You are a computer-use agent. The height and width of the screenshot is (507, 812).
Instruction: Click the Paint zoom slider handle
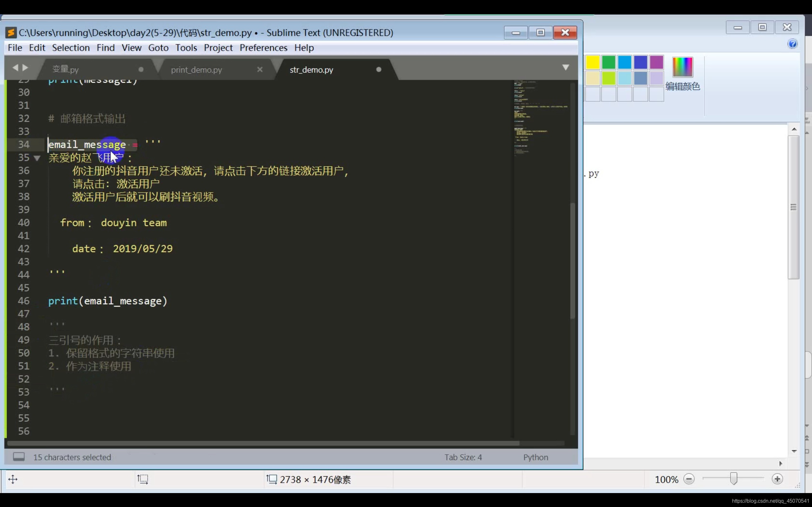734,479
